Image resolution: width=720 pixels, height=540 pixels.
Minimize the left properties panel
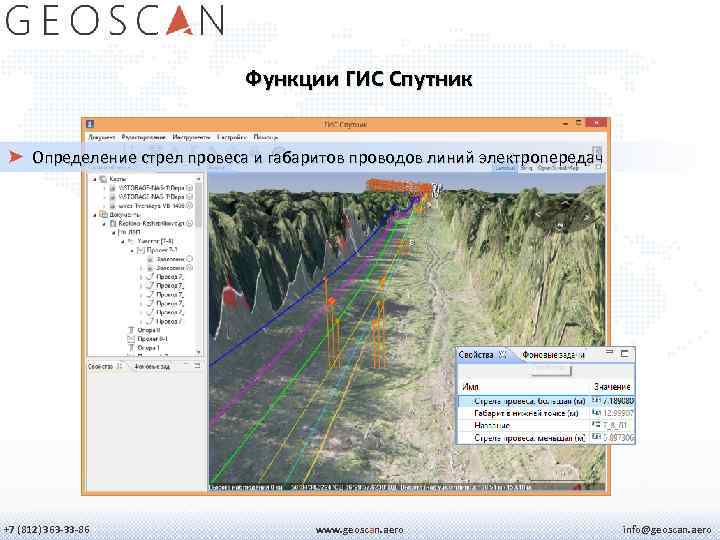coord(187,366)
